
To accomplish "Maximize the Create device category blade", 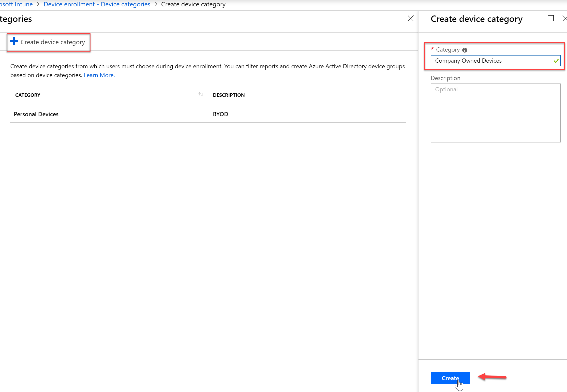I will 551,18.
